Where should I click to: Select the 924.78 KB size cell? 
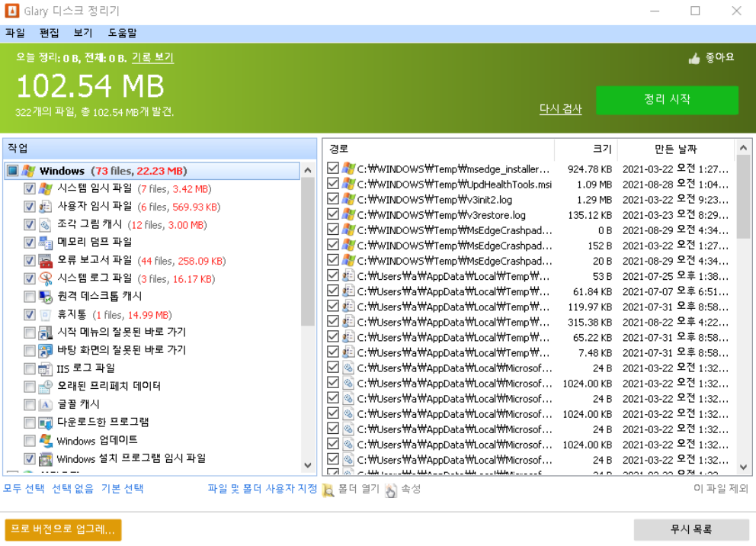click(x=590, y=169)
